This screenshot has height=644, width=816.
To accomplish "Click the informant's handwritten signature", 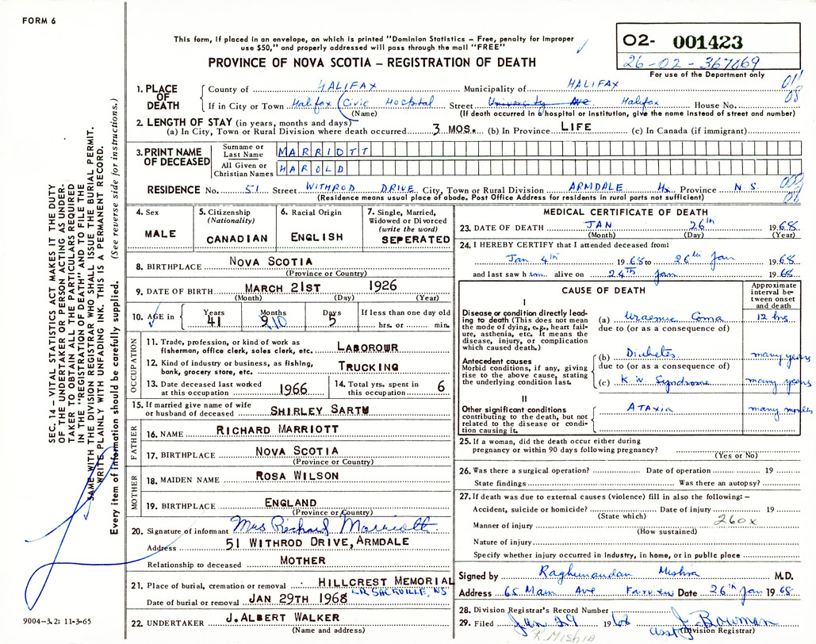I will (x=333, y=525).
